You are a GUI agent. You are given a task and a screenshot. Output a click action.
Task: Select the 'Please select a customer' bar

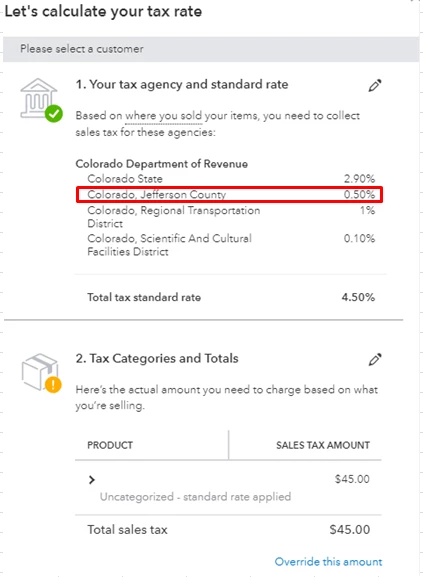(211, 49)
